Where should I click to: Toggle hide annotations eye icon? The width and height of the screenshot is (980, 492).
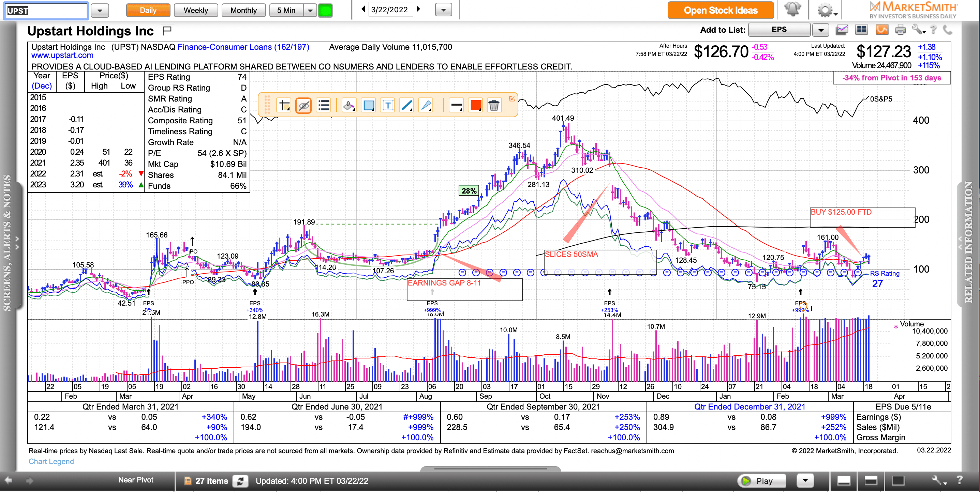click(303, 105)
